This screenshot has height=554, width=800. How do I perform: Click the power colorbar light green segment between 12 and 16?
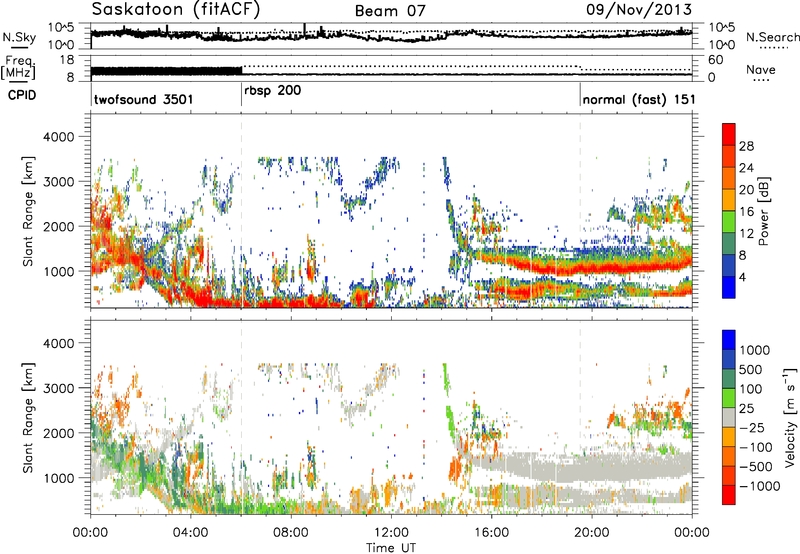[729, 222]
